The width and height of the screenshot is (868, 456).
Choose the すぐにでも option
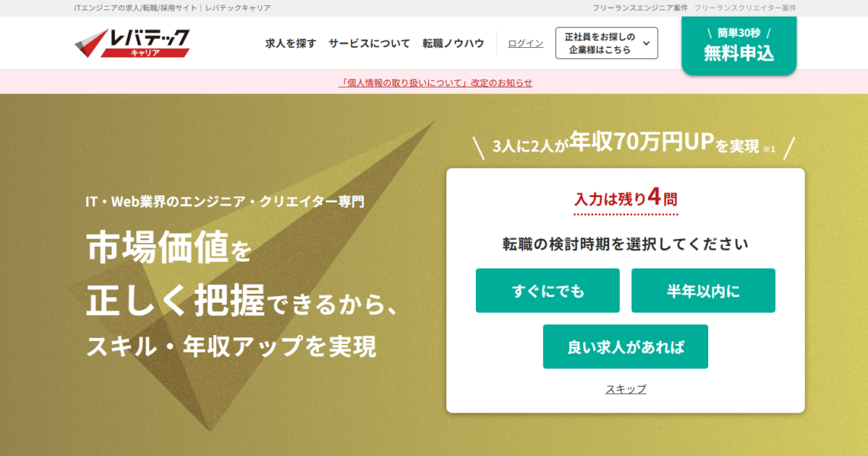coord(548,291)
